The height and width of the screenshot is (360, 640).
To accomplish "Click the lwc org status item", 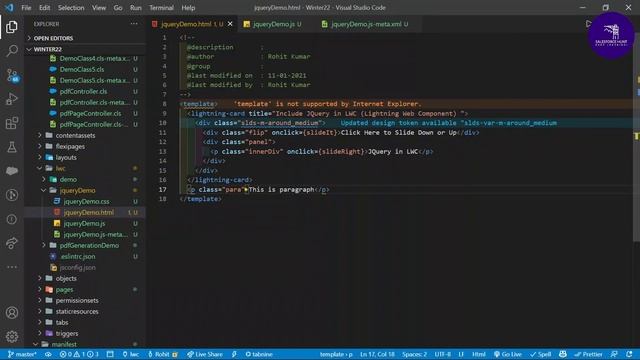I will click(131, 354).
